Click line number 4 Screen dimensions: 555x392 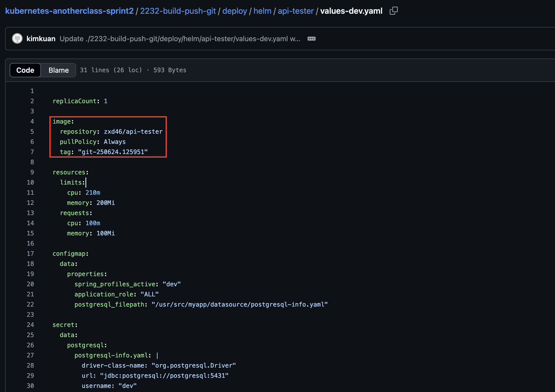tap(32, 122)
